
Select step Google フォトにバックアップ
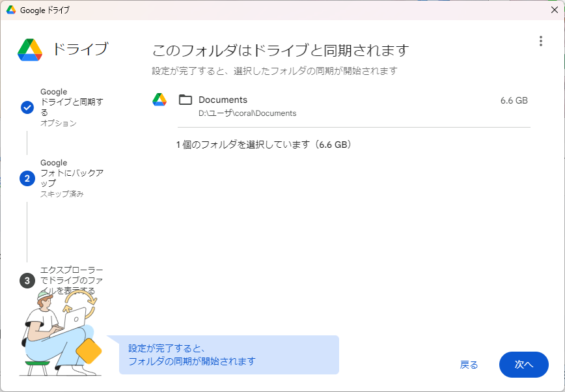click(x=72, y=173)
